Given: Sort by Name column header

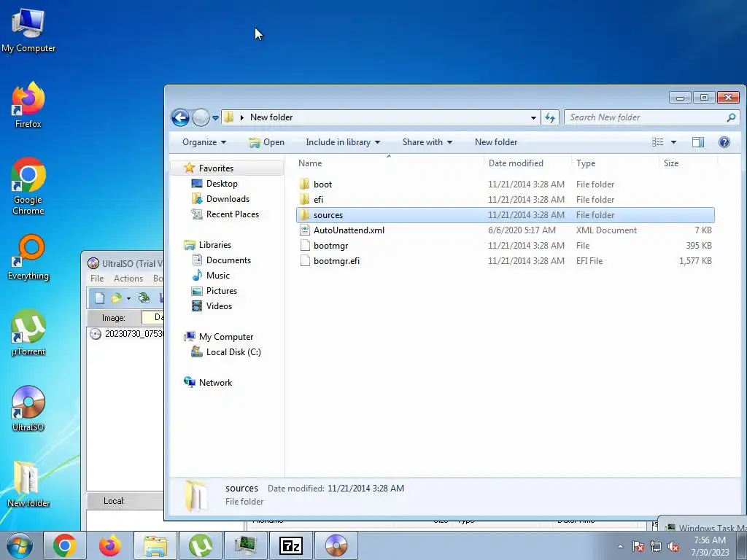Looking at the screenshot, I should pos(390,163).
